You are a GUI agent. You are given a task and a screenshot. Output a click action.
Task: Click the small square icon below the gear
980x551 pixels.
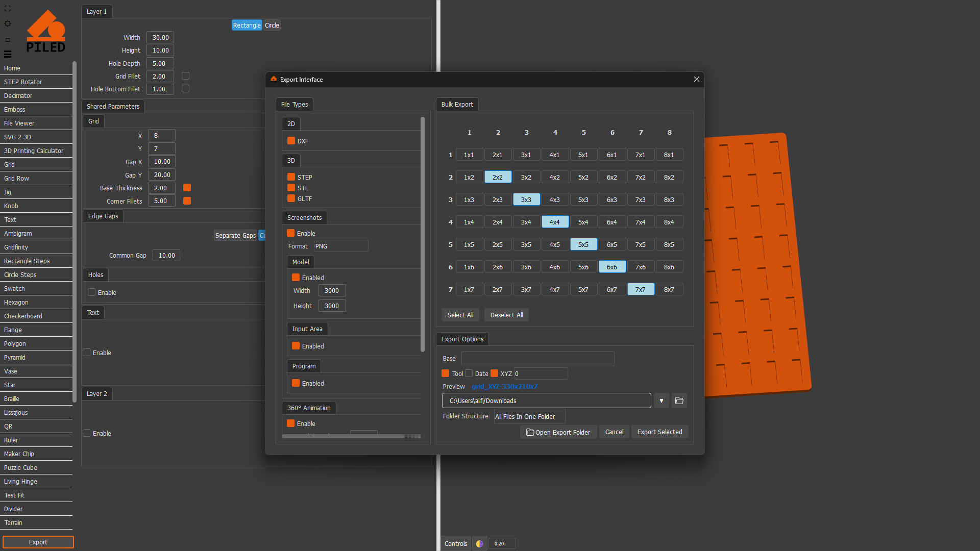pyautogui.click(x=7, y=39)
